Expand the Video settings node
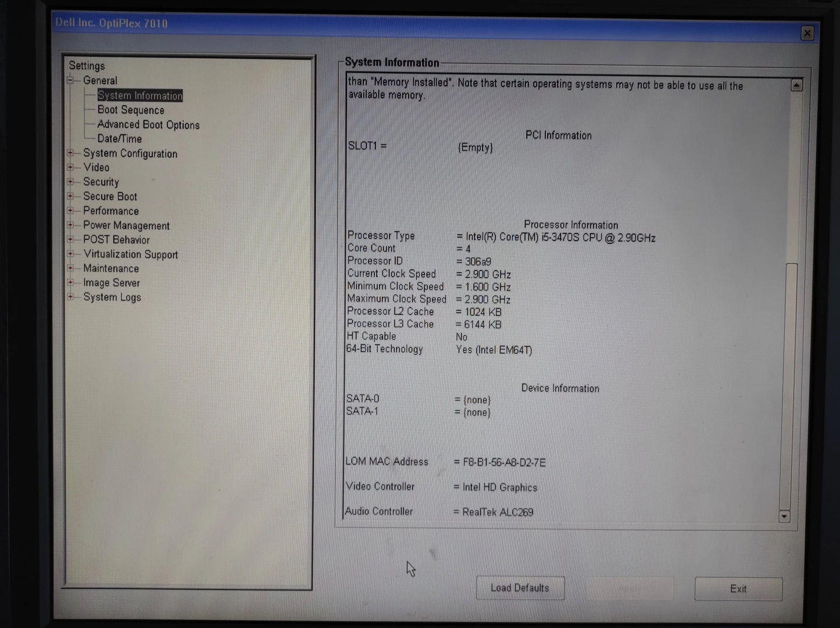The width and height of the screenshot is (840, 628). pyautogui.click(x=70, y=167)
